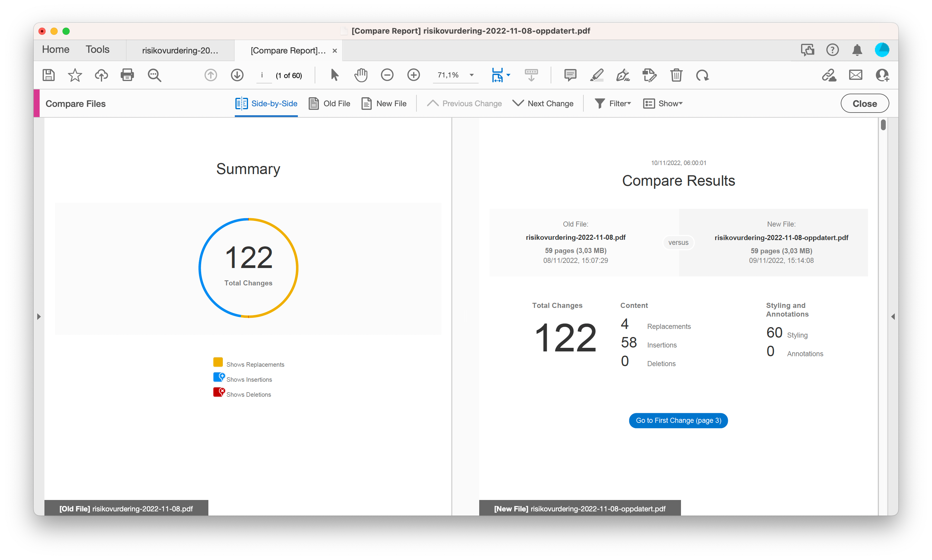Rotate page with the circular arrow

coord(702,75)
